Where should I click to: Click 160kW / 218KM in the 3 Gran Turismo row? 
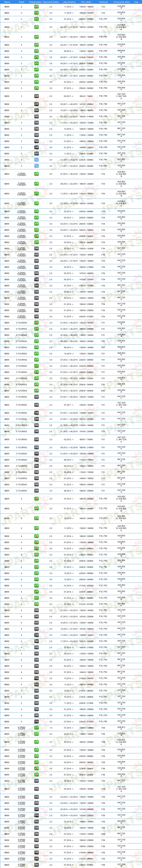86,267
